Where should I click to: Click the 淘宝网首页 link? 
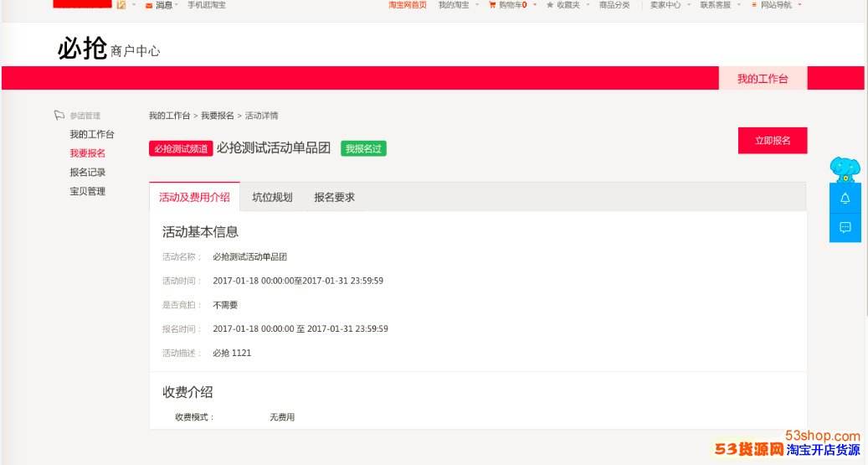(x=408, y=5)
